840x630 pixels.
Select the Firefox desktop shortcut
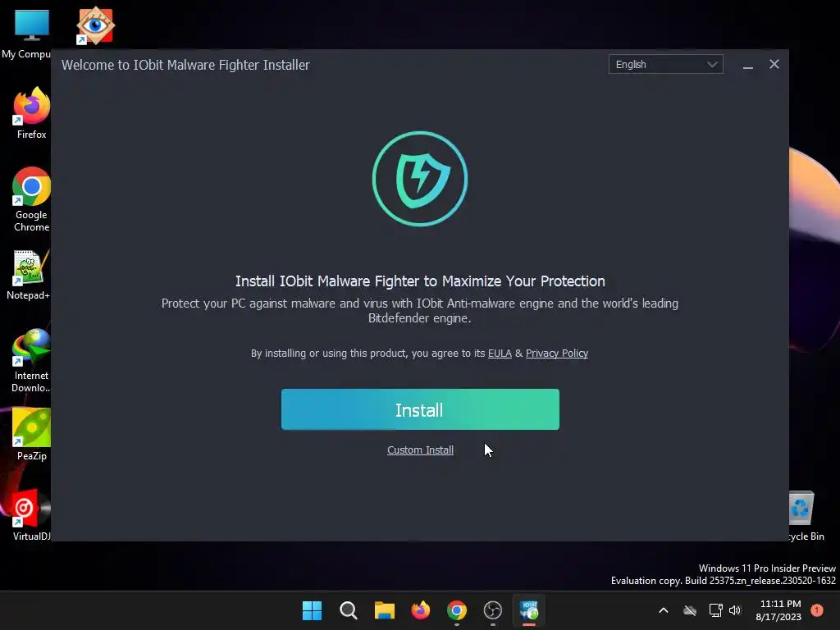click(31, 113)
